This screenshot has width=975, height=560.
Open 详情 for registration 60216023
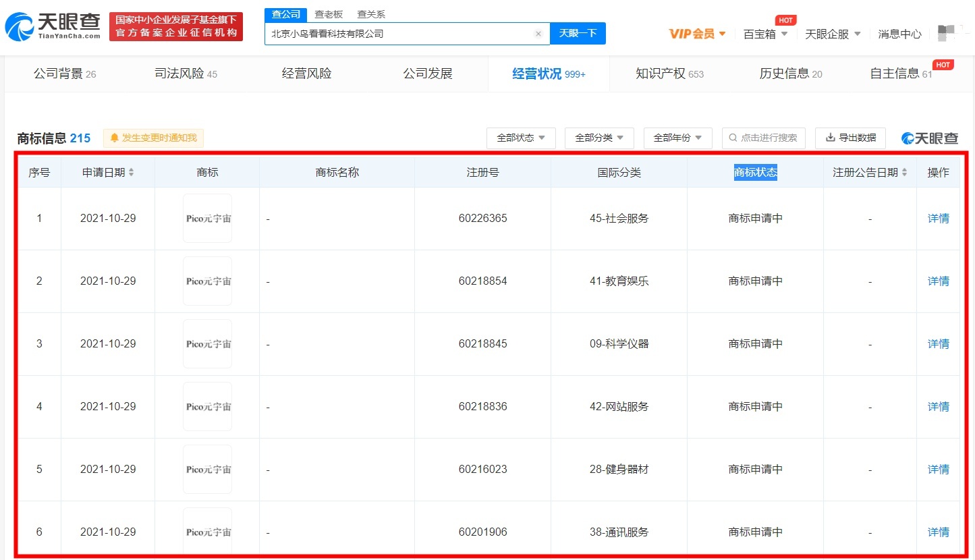(938, 470)
